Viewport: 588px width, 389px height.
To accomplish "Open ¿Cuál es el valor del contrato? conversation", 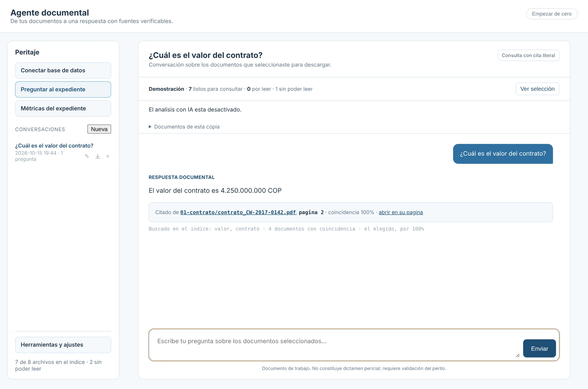I will (54, 146).
